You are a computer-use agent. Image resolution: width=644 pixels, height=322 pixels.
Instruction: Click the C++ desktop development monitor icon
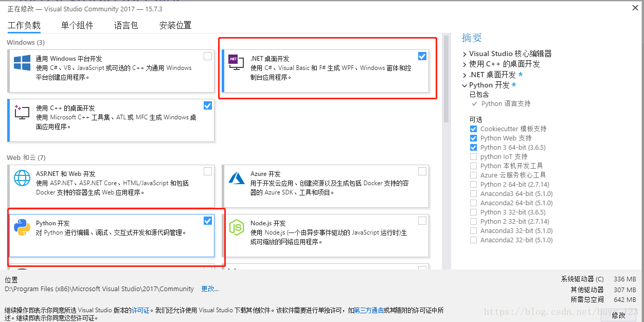pos(22,112)
